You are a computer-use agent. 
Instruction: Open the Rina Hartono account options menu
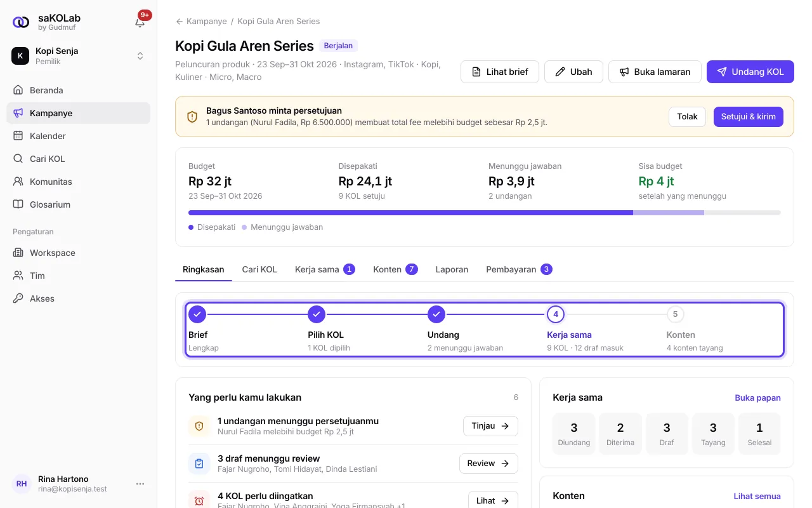pyautogui.click(x=140, y=484)
